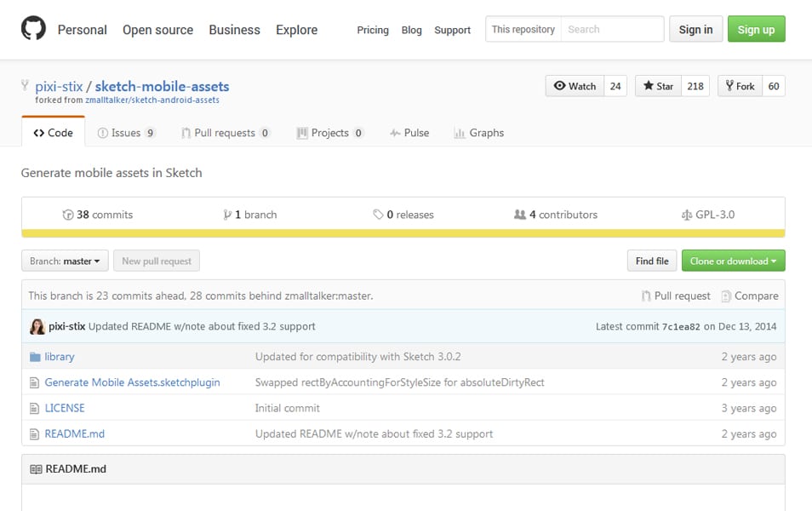Click the branch icon next to 1 branch
Image resolution: width=812 pixels, height=511 pixels.
tap(226, 215)
